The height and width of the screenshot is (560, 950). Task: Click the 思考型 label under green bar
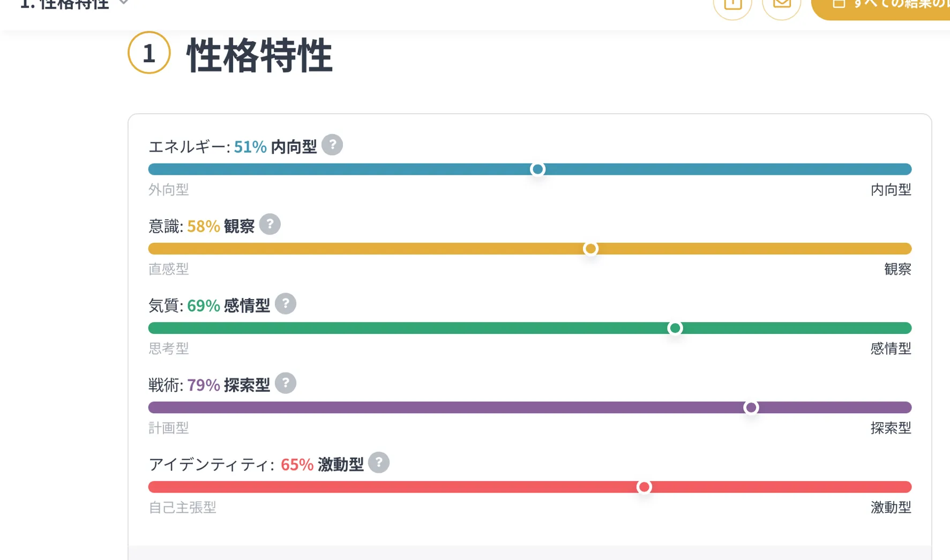[169, 349]
